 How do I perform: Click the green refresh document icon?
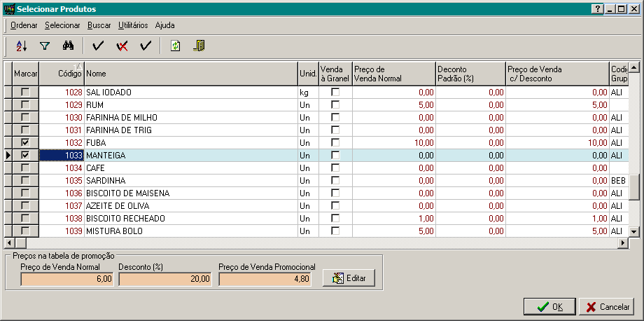click(176, 46)
